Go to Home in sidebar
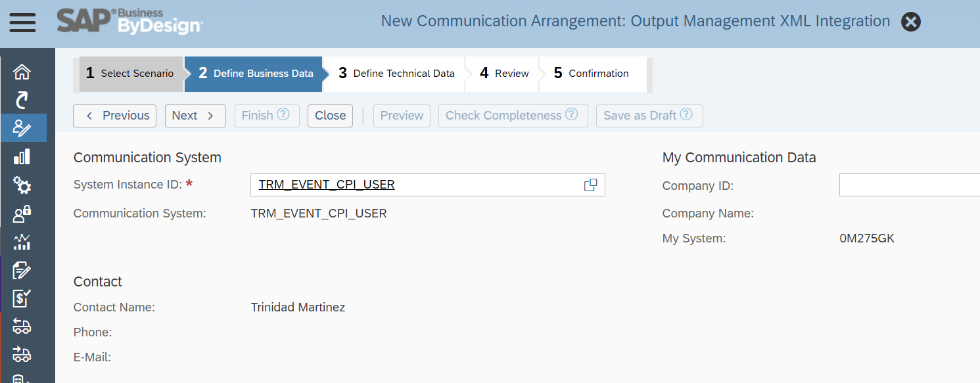 22,72
